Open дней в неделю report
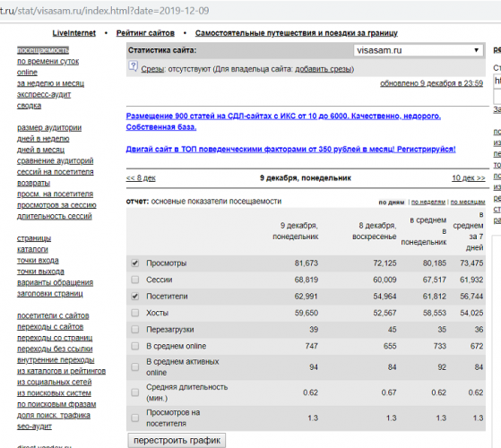The image size is (501, 448). (x=43, y=139)
